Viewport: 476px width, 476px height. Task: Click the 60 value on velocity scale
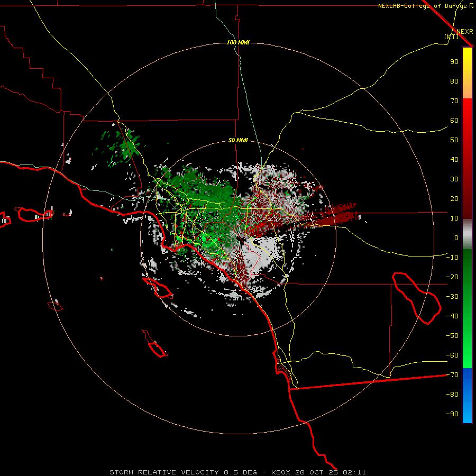pyautogui.click(x=454, y=121)
